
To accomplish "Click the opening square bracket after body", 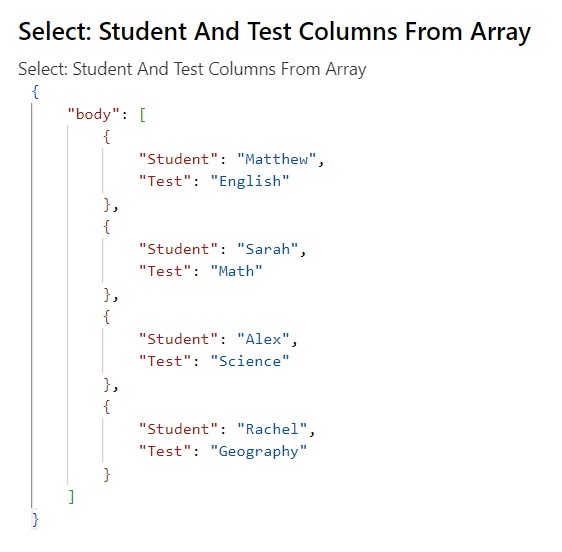I will pos(143,115).
